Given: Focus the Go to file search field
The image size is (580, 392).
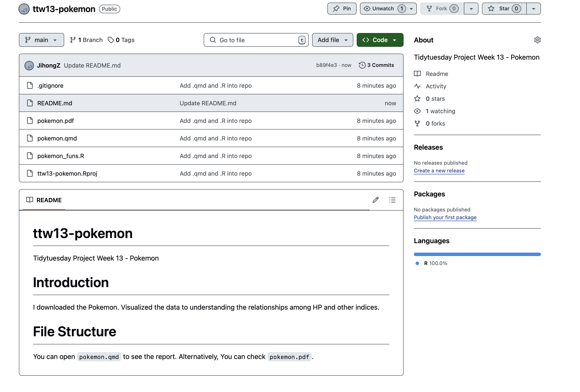Looking at the screenshot, I should click(x=256, y=40).
